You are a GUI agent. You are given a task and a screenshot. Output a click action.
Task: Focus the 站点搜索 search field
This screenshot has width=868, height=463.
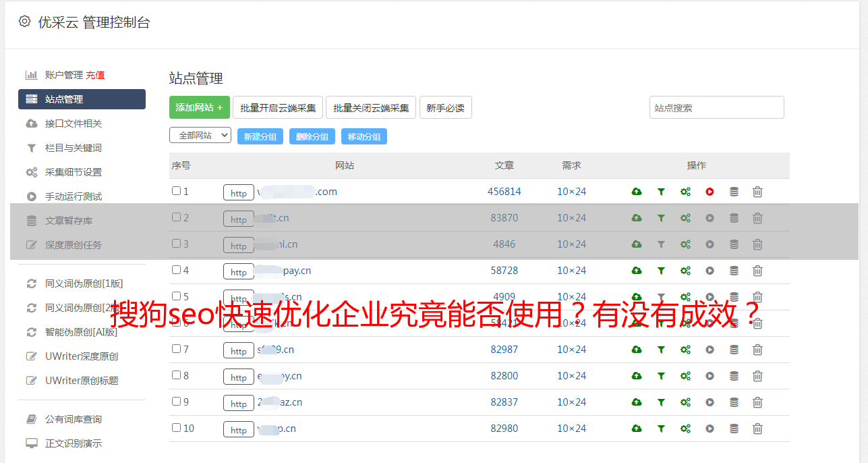pyautogui.click(x=716, y=107)
